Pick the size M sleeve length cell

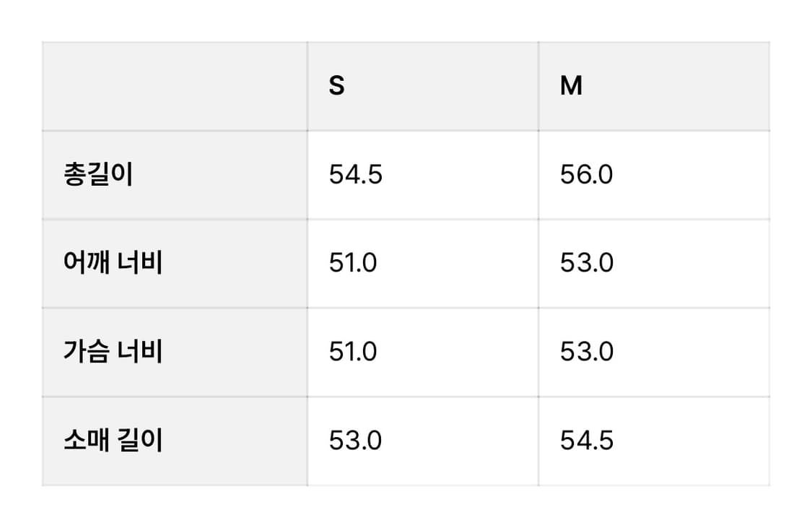pyautogui.click(x=653, y=441)
